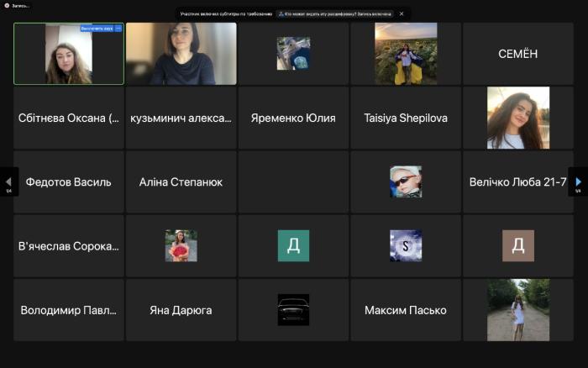Select the long-haired girl portrait tile
This screenshot has height=368, width=588.
[518, 118]
